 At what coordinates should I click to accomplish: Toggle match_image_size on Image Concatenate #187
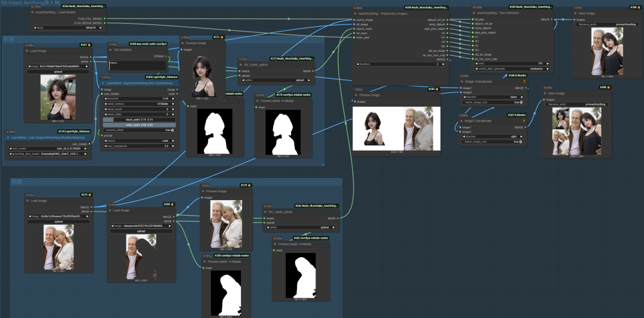520,142
